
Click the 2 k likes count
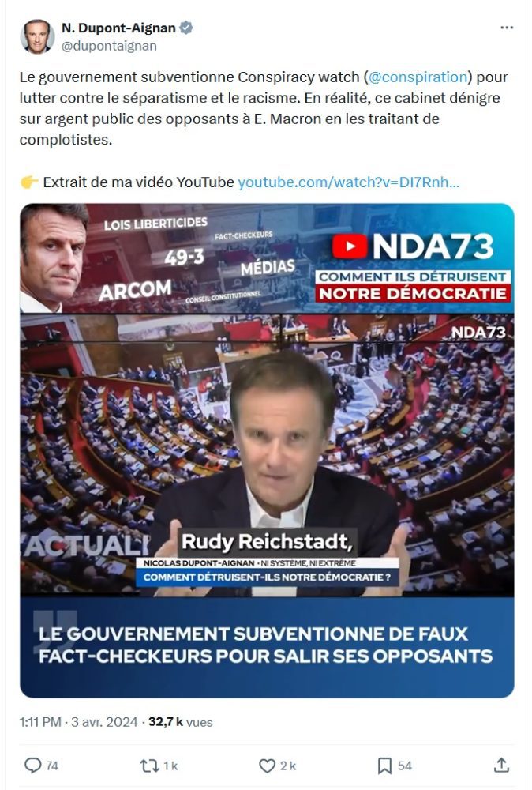pos(288,766)
